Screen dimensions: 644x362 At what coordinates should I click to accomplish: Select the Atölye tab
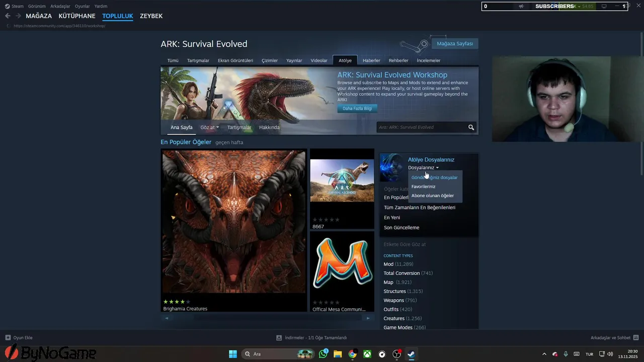click(345, 60)
